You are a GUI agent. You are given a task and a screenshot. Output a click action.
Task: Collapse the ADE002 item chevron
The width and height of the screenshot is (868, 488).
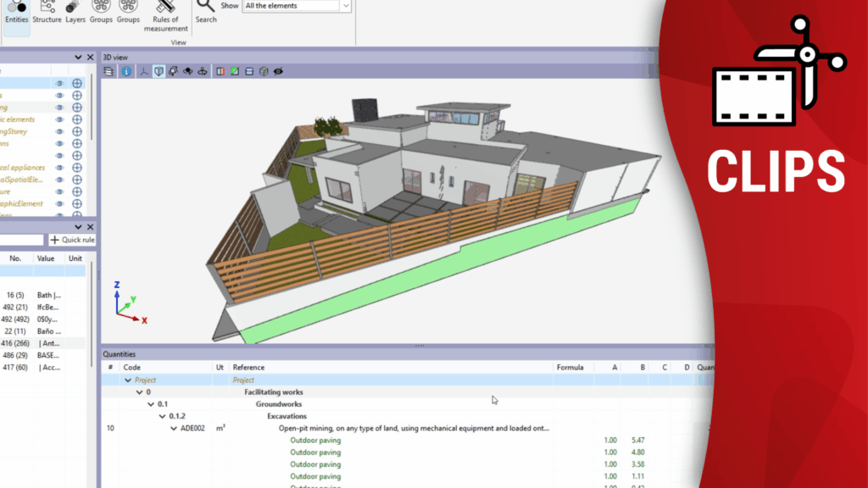174,429
